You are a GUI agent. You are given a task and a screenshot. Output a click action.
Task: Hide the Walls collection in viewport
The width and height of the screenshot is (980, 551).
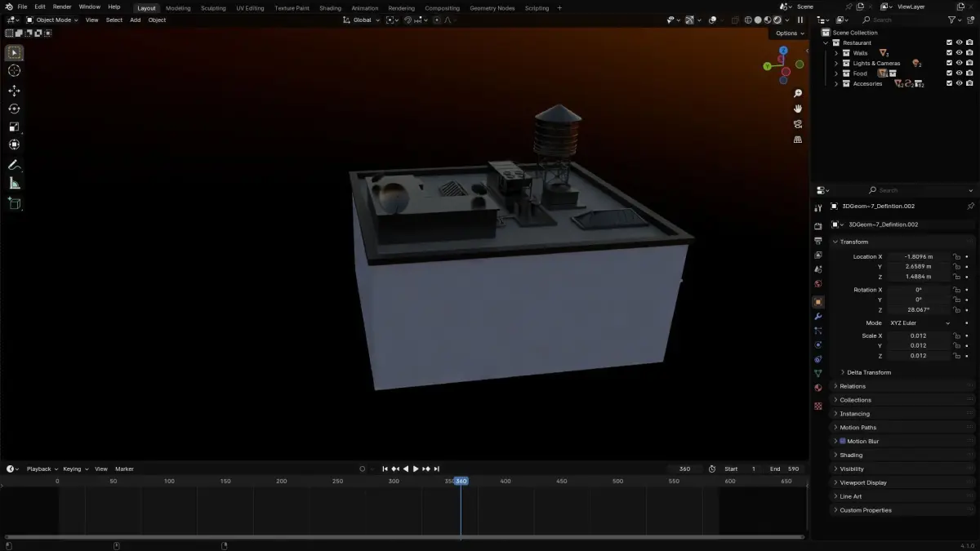click(959, 53)
